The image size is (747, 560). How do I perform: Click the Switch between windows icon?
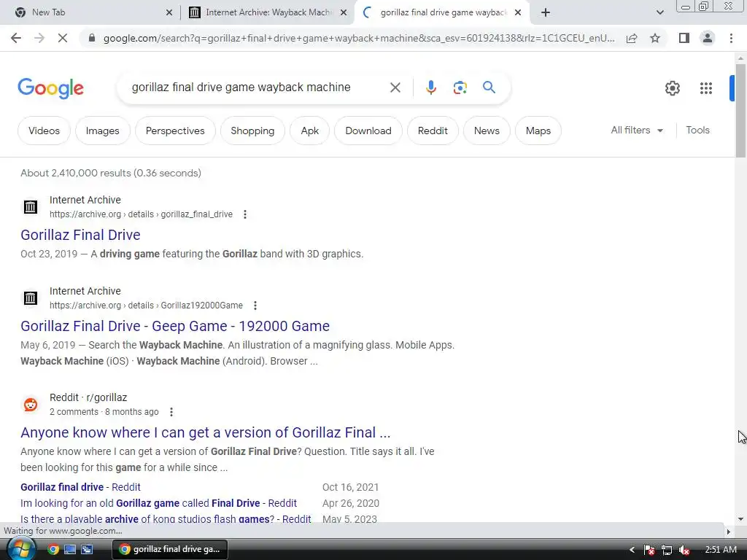[x=87, y=549]
